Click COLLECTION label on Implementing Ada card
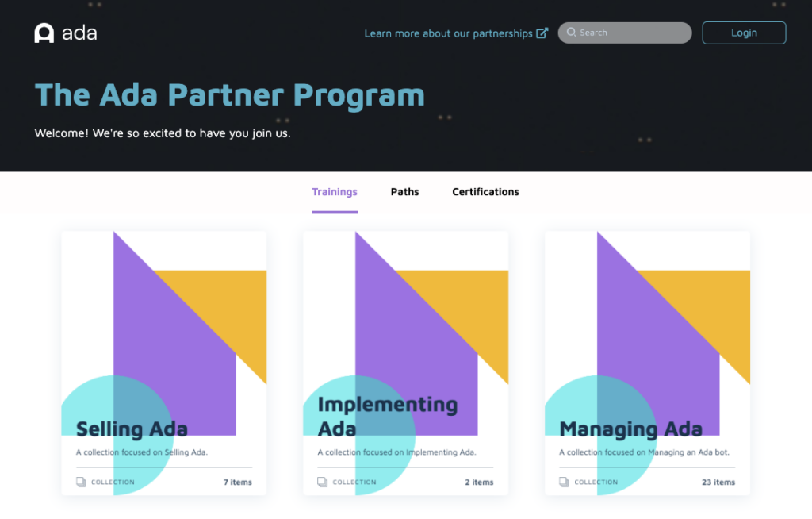 click(x=354, y=482)
